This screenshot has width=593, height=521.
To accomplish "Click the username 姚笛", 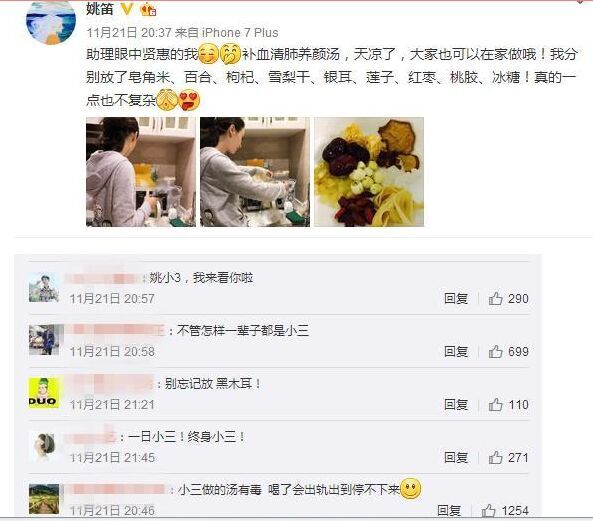I will tap(100, 9).
